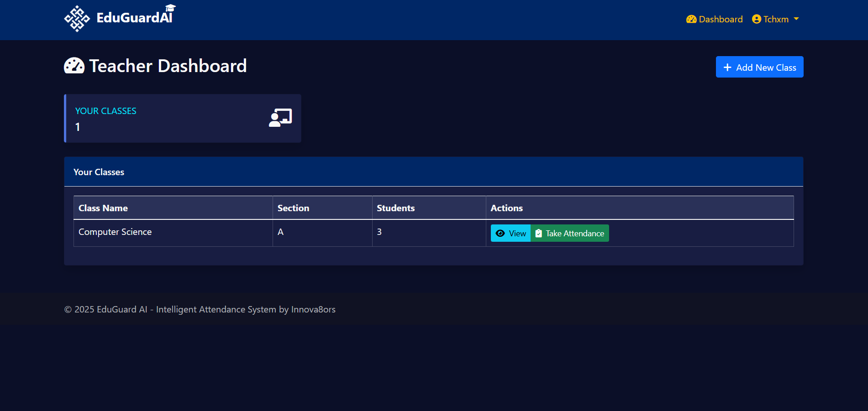Click the student count 3 cell
This screenshot has height=411, width=868.
pyautogui.click(x=429, y=233)
